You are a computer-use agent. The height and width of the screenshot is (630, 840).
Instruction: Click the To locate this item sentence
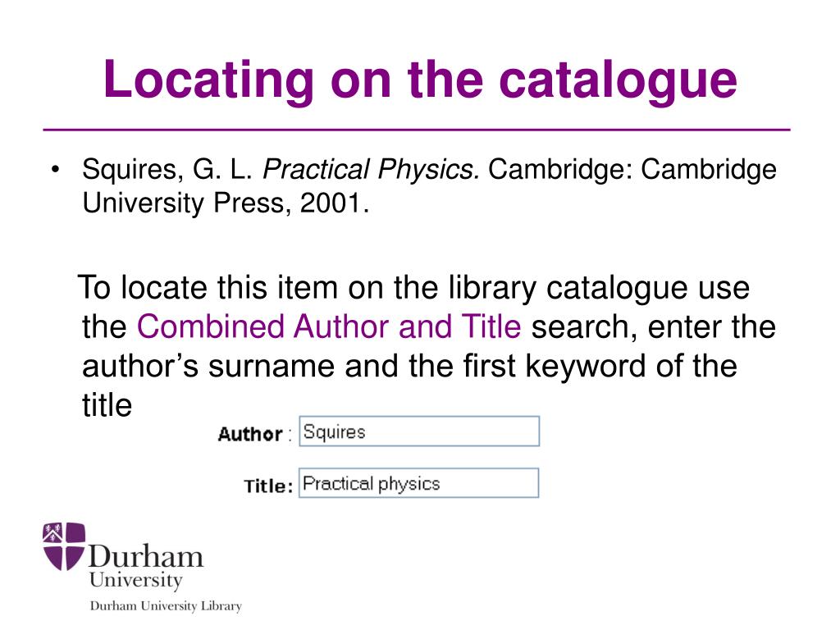(x=413, y=287)
